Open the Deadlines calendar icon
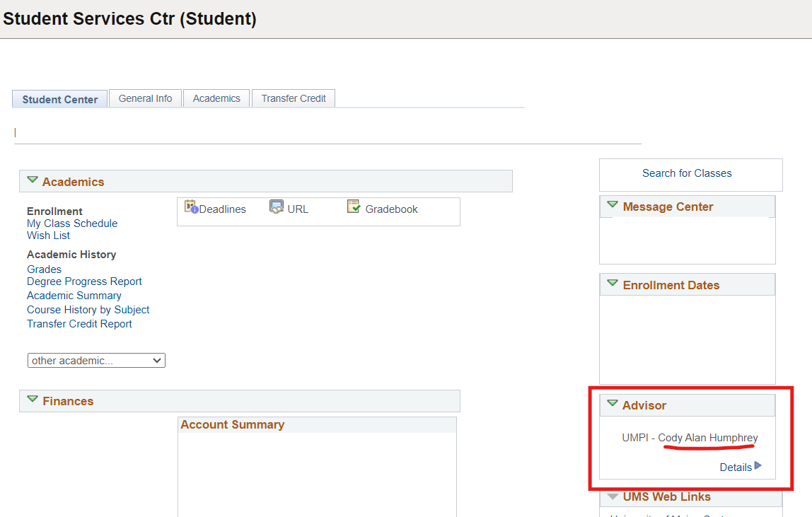 pyautogui.click(x=190, y=207)
